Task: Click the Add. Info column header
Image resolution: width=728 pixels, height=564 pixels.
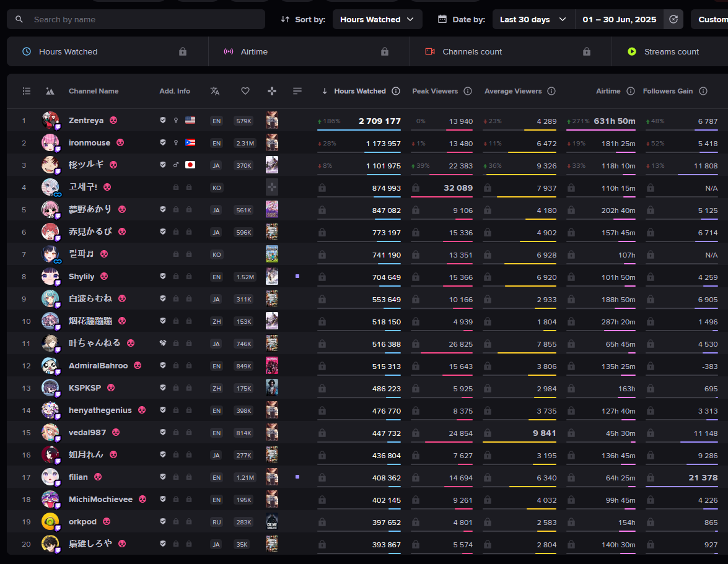Action: (175, 92)
